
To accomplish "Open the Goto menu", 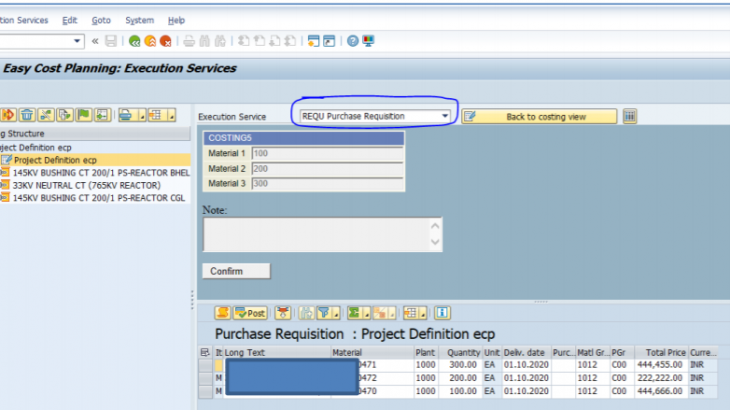I will coord(101,20).
